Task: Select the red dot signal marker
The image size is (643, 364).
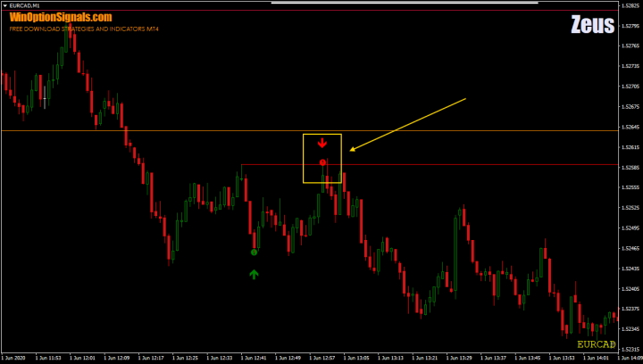Action: tap(322, 162)
